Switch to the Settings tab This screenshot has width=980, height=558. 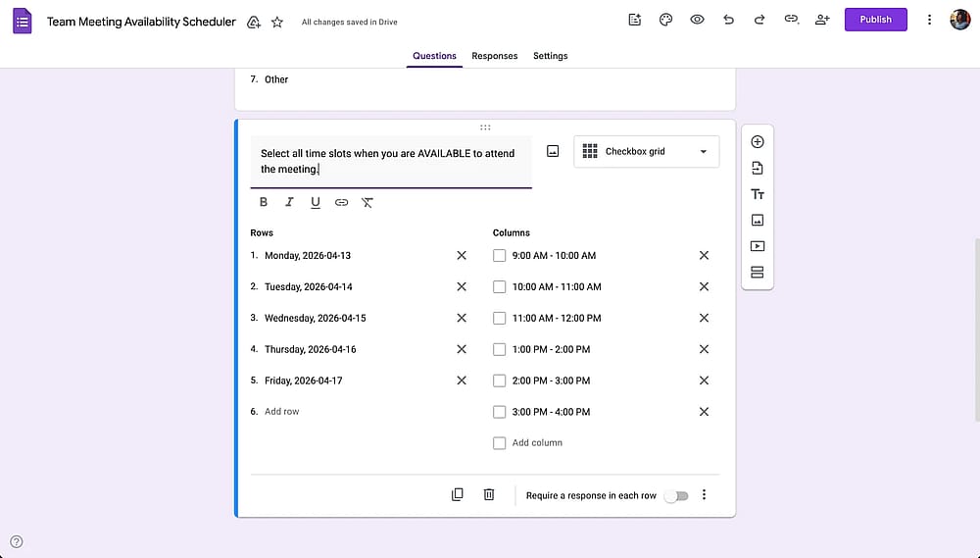[x=550, y=56]
